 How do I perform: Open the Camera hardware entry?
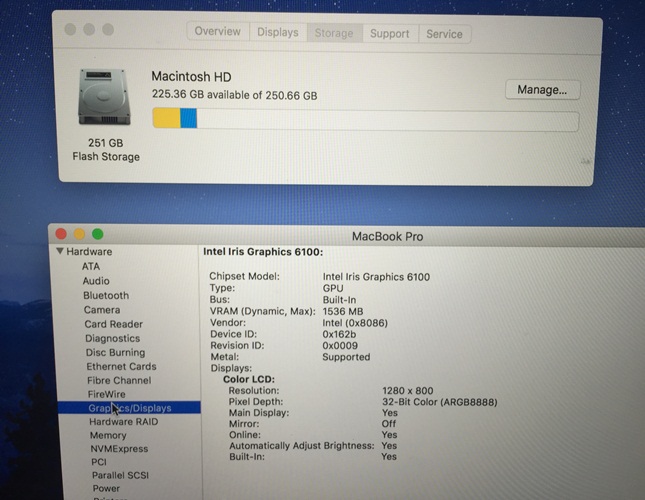click(102, 310)
